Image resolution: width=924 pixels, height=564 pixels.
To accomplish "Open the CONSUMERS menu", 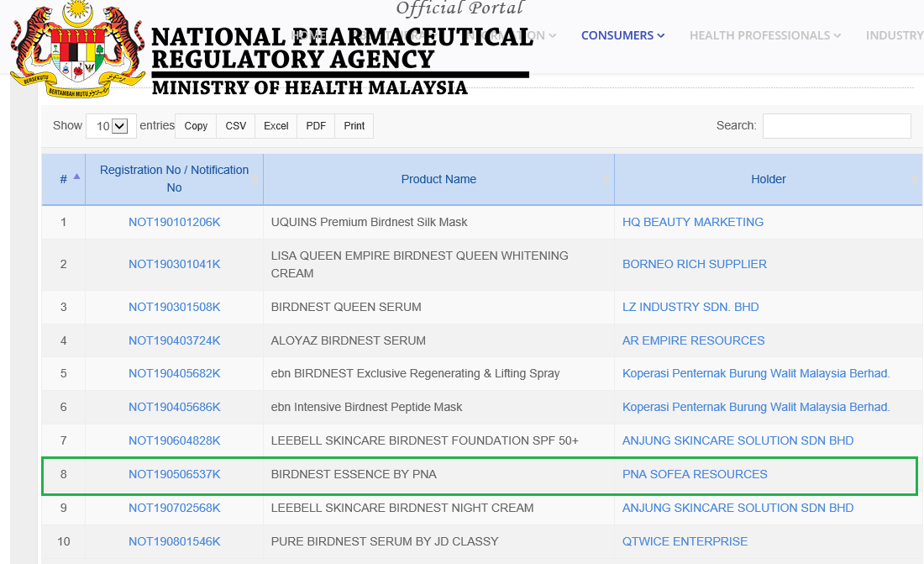I will point(622,35).
